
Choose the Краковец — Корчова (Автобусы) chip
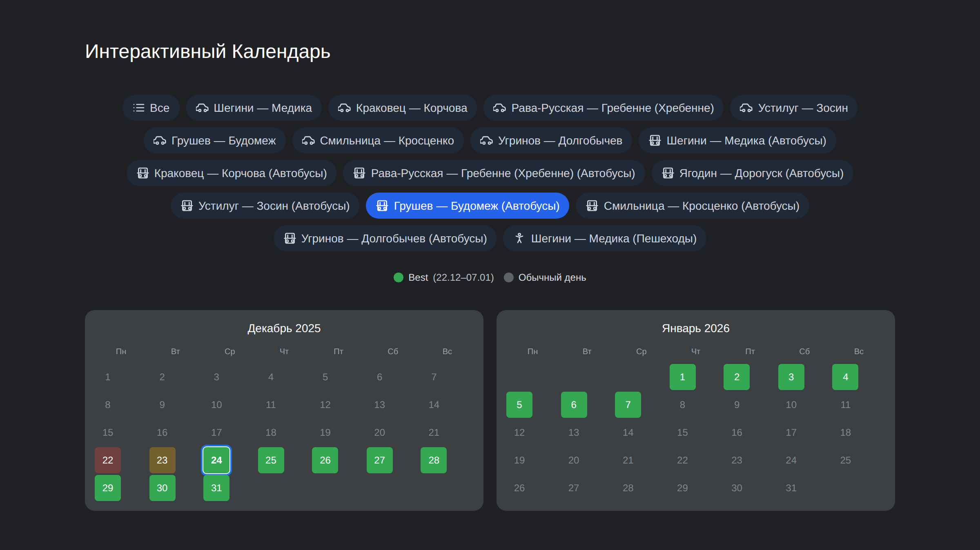pos(231,173)
